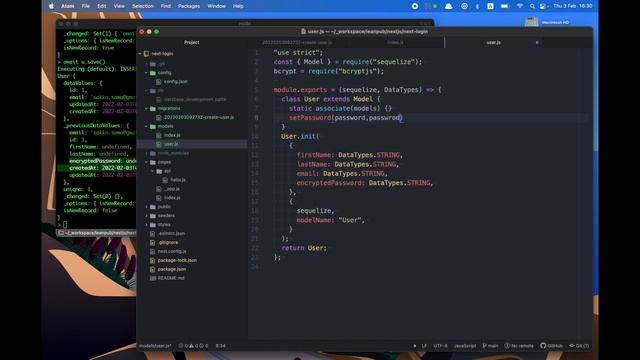
Task: Click the migrations folder icon
Action: [153, 109]
